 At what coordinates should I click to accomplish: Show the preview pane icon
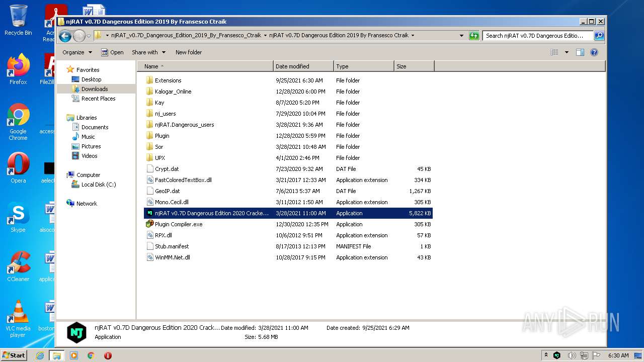coord(580,52)
